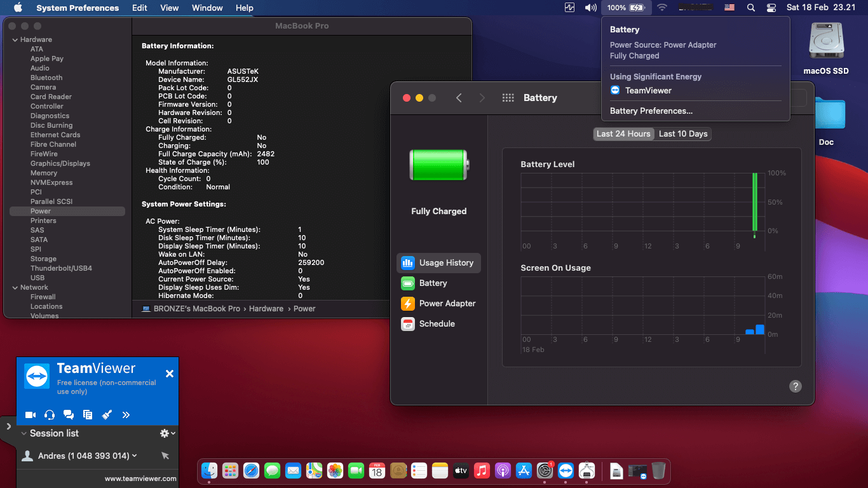
Task: Select Graphics/Displays in the hardware list
Action: [x=60, y=163]
